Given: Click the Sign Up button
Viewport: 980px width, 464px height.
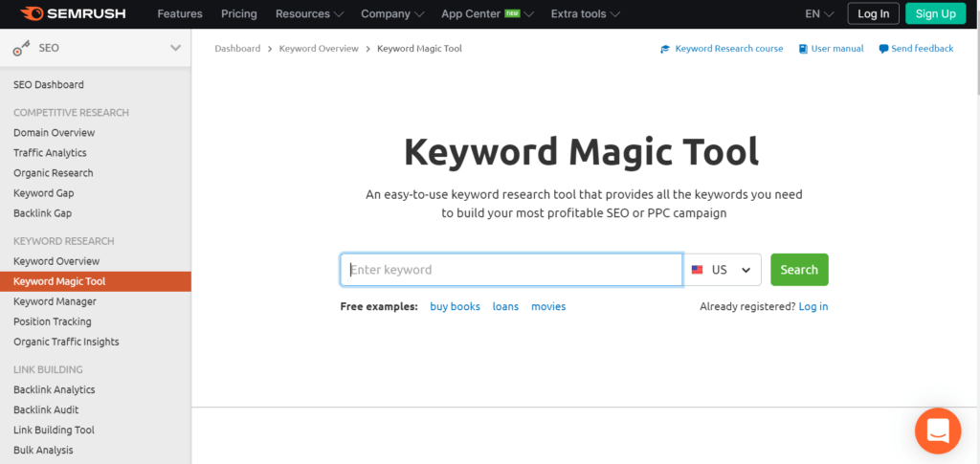Looking at the screenshot, I should point(935,13).
